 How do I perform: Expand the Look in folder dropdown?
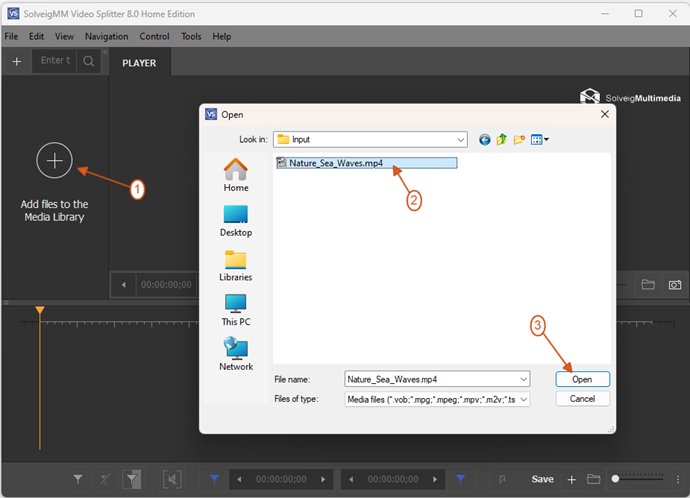460,140
